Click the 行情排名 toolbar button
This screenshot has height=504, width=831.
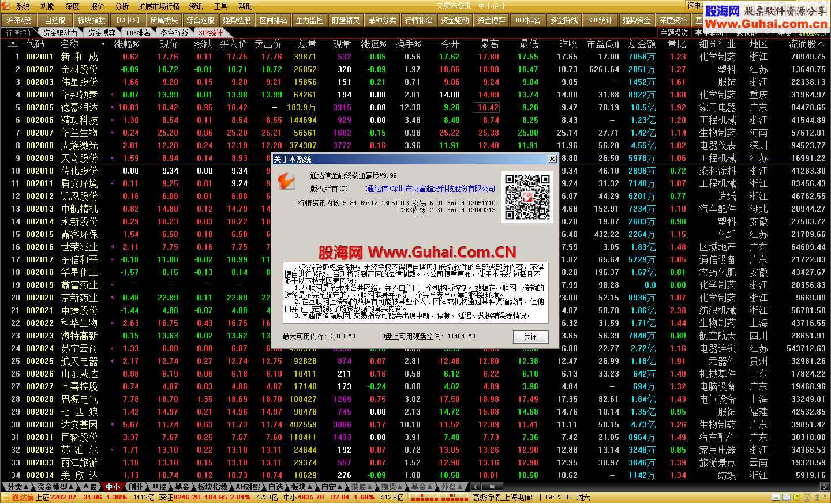[x=419, y=20]
